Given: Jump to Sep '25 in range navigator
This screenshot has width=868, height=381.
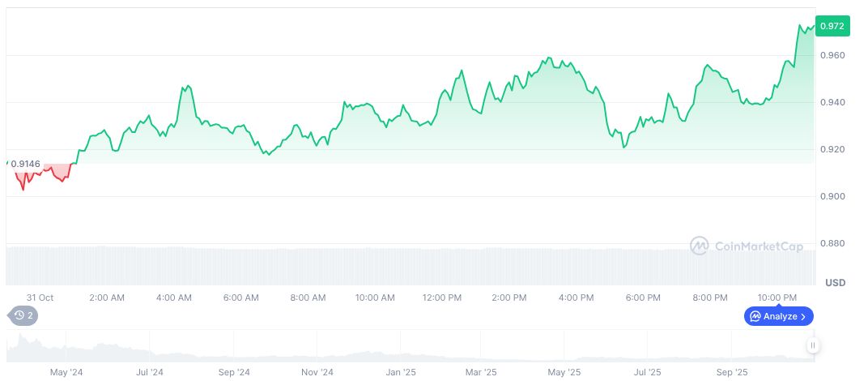Looking at the screenshot, I should [x=732, y=372].
